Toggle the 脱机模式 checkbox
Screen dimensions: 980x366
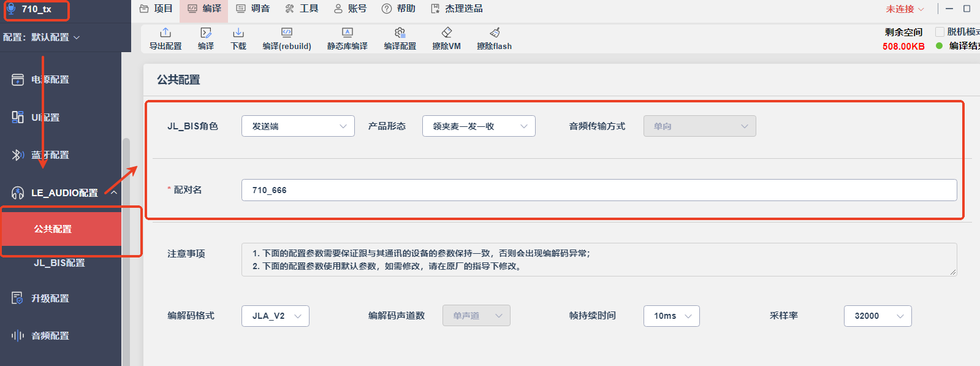(x=940, y=32)
